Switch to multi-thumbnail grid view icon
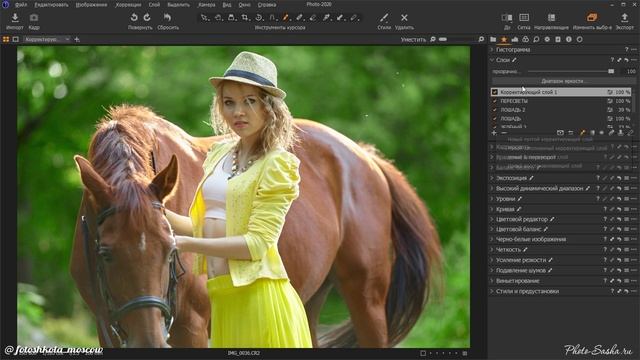The height and width of the screenshot is (360, 640). pyautogui.click(x=6, y=40)
